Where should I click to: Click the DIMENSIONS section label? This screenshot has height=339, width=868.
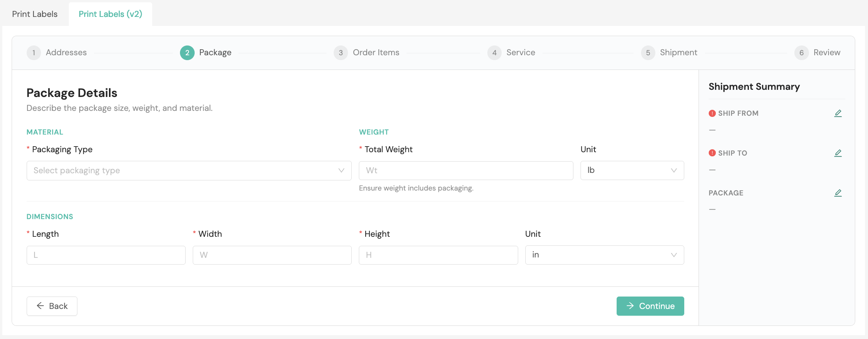50,217
